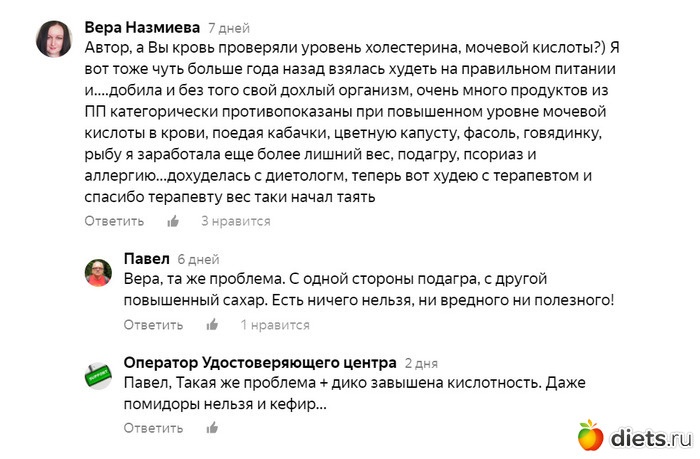Click Павел's profile avatar
The width and height of the screenshot is (700, 459).
coord(98,273)
